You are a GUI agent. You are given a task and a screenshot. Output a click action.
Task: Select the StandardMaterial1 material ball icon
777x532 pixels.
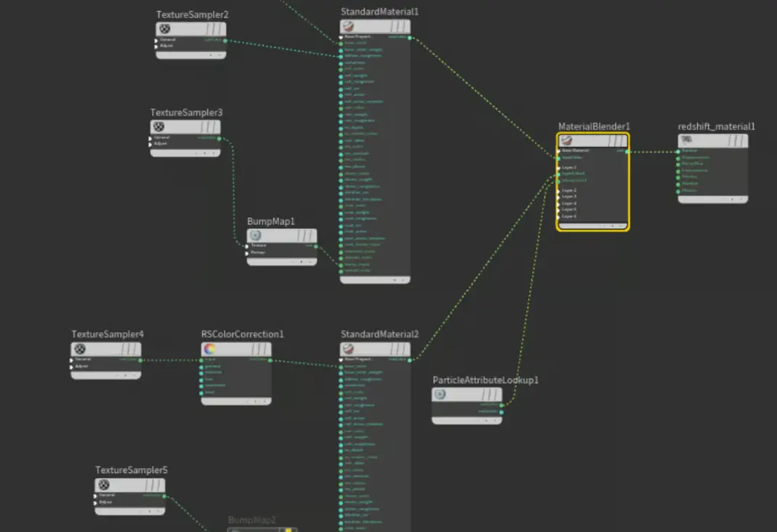click(x=348, y=27)
